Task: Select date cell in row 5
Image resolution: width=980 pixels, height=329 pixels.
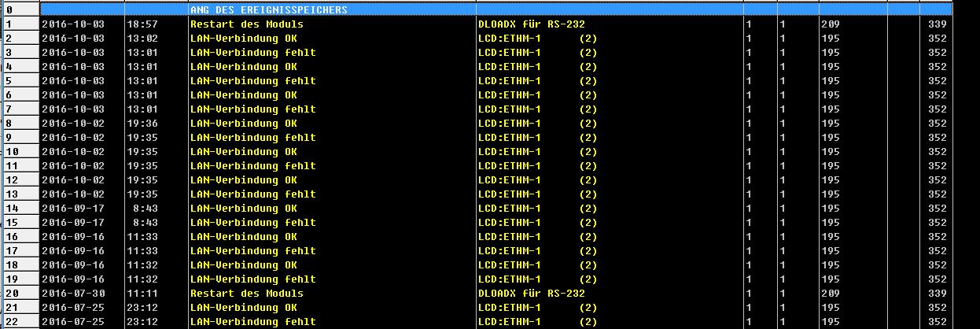Action: point(72,81)
